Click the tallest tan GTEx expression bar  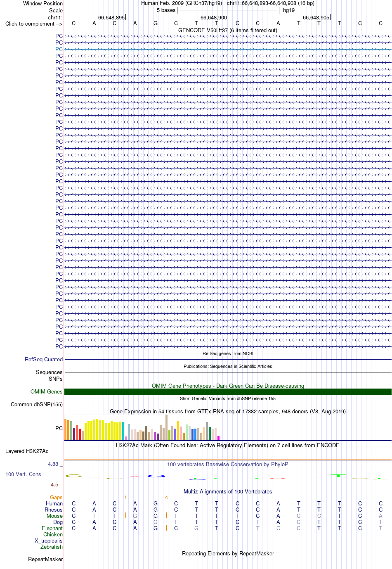166,427
